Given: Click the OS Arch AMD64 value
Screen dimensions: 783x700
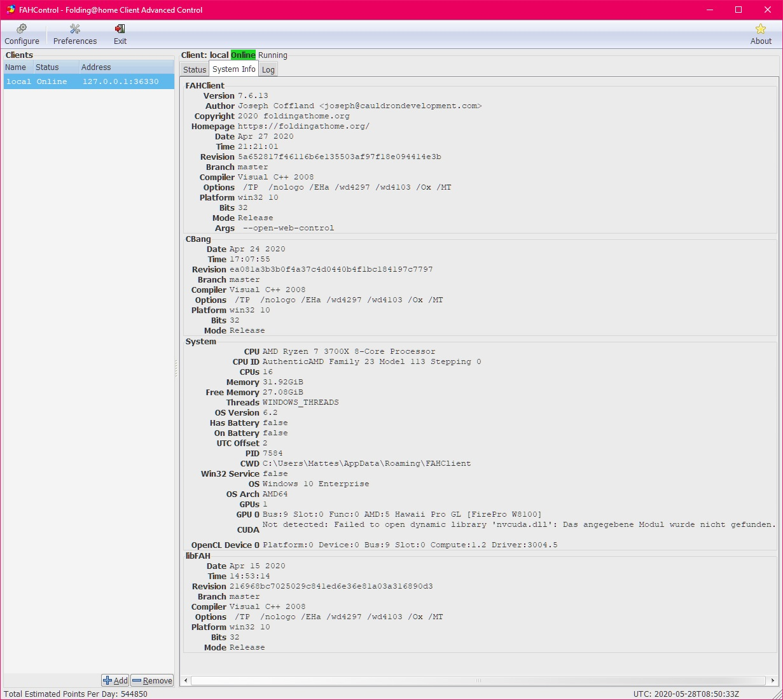Looking at the screenshot, I should 275,494.
